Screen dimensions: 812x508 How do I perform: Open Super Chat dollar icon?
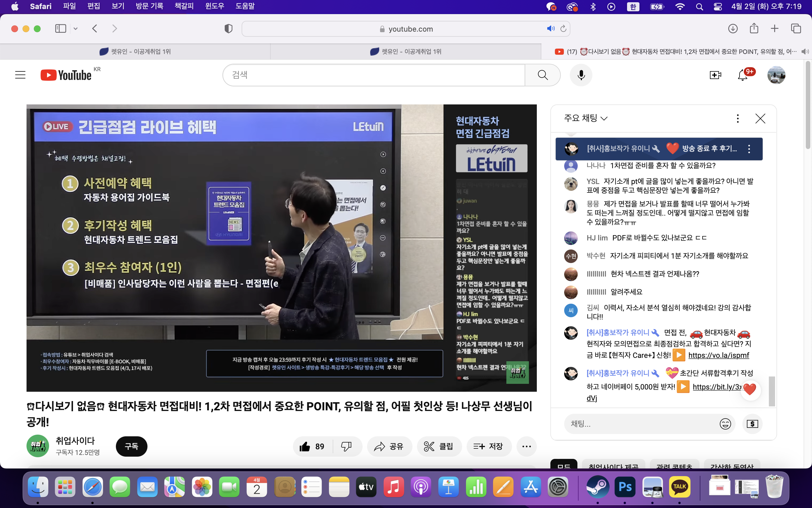point(752,424)
